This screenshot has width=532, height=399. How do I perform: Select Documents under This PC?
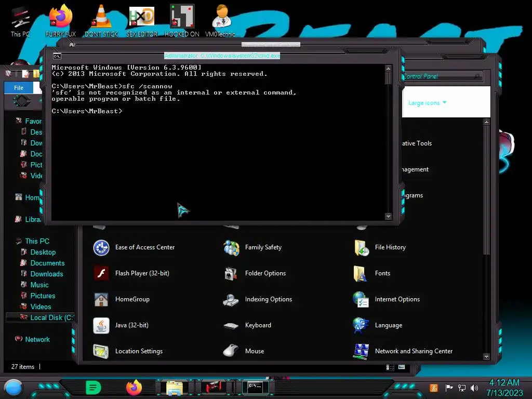click(47, 263)
